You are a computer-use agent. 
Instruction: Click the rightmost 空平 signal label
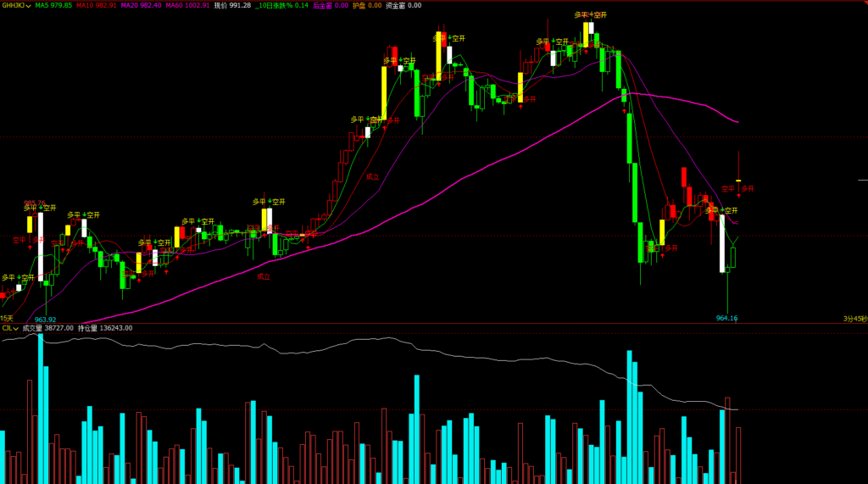[728, 189]
